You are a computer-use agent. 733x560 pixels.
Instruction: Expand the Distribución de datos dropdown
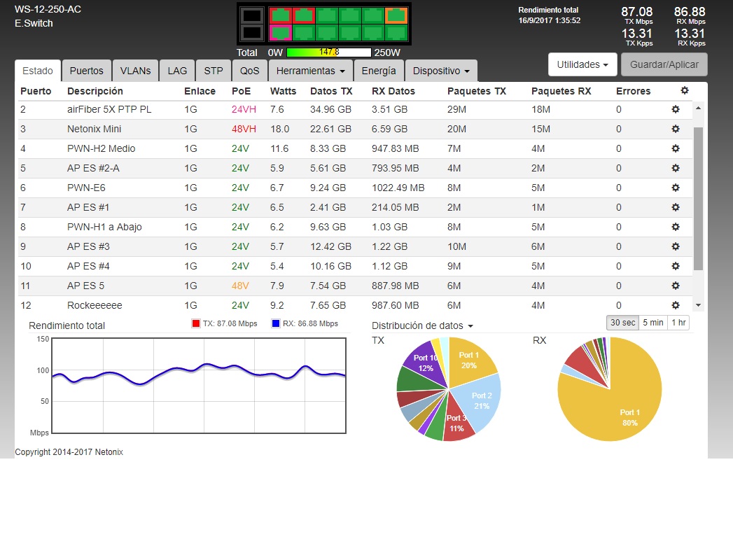[422, 326]
